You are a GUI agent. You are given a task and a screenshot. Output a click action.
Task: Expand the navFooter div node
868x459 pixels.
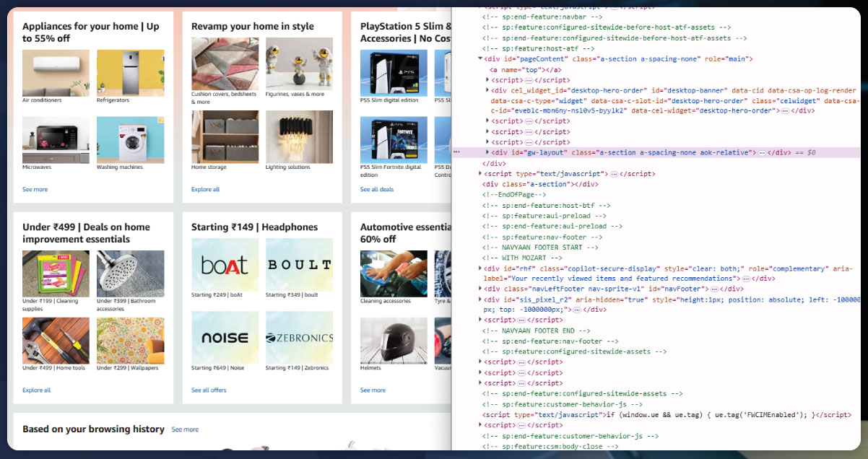pos(481,289)
